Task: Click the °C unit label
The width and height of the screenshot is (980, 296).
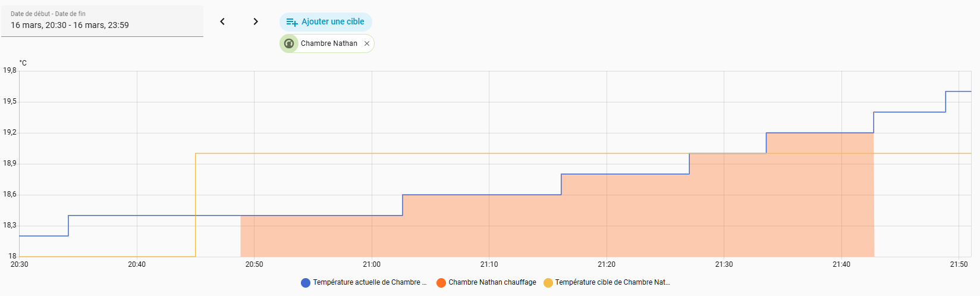Action: (23, 63)
